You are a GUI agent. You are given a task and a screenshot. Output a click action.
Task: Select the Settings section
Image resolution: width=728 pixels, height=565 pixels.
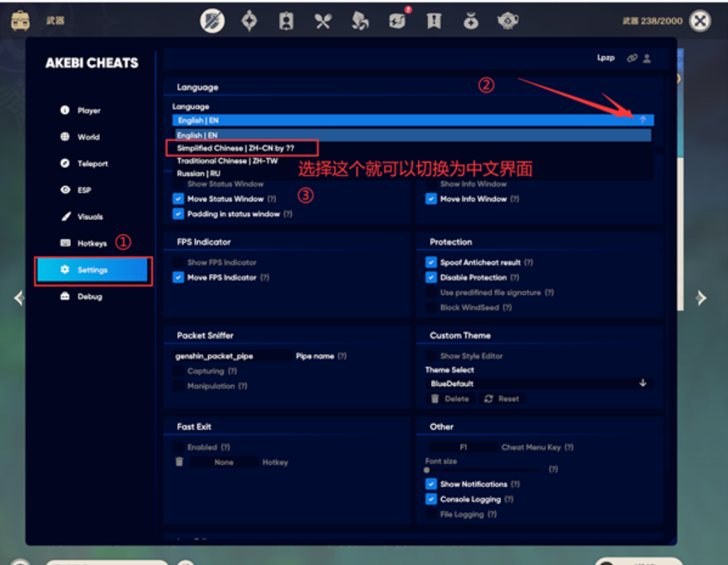pos(92,270)
